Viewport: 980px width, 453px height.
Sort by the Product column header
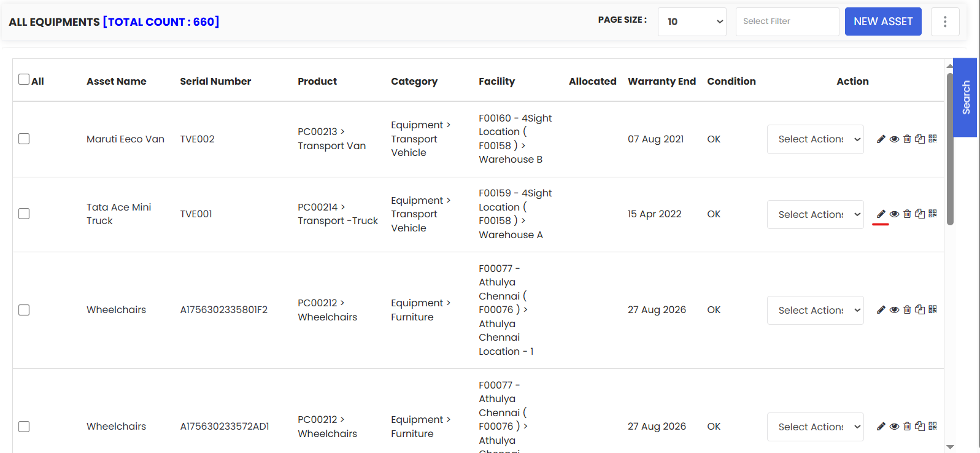point(317,81)
